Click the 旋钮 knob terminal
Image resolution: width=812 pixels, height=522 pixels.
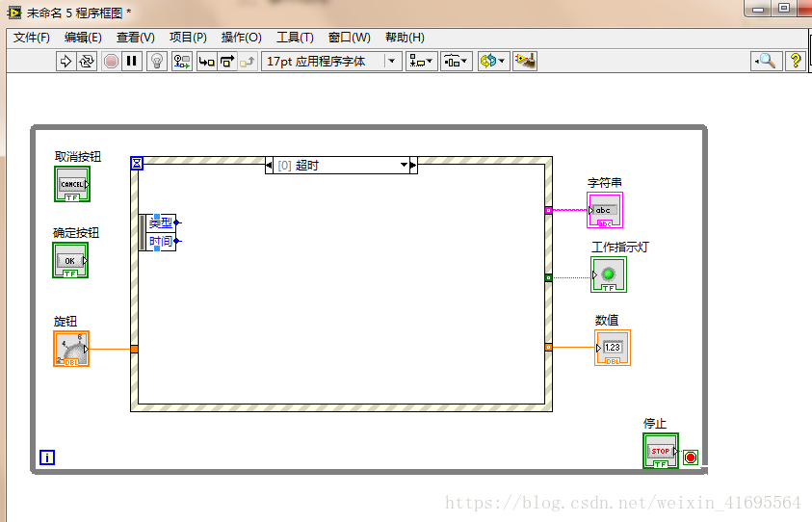pos(71,349)
